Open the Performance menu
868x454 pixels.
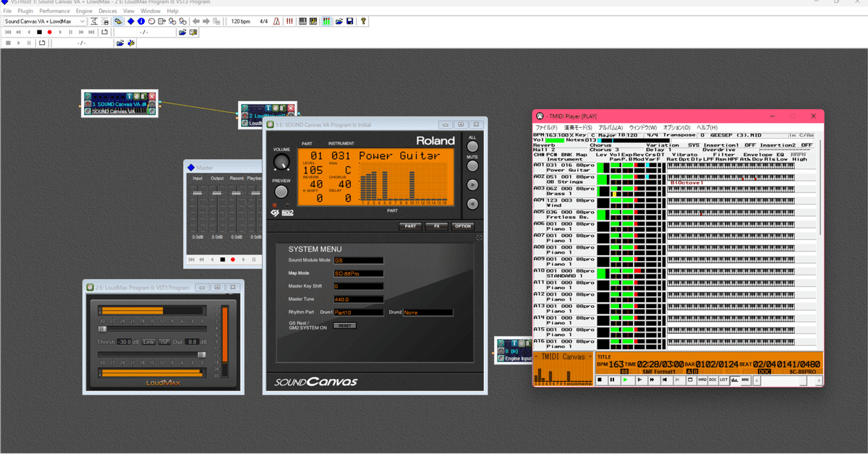pyautogui.click(x=54, y=12)
